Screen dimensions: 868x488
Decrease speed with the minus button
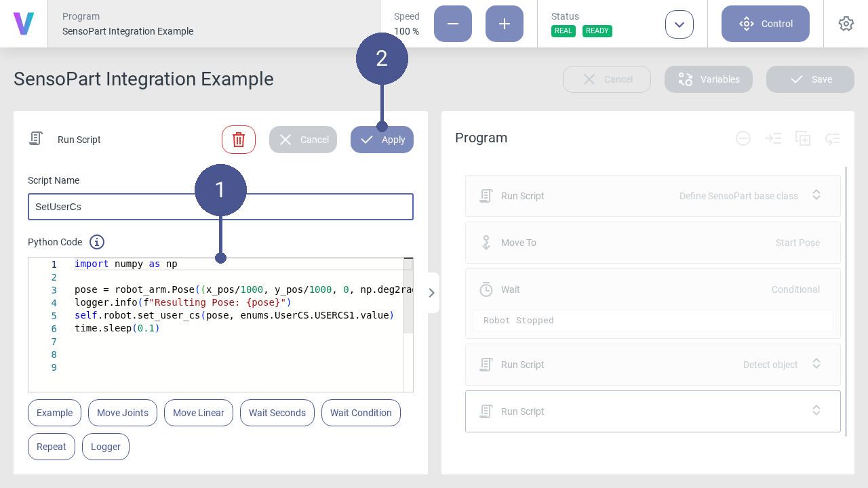click(x=453, y=24)
